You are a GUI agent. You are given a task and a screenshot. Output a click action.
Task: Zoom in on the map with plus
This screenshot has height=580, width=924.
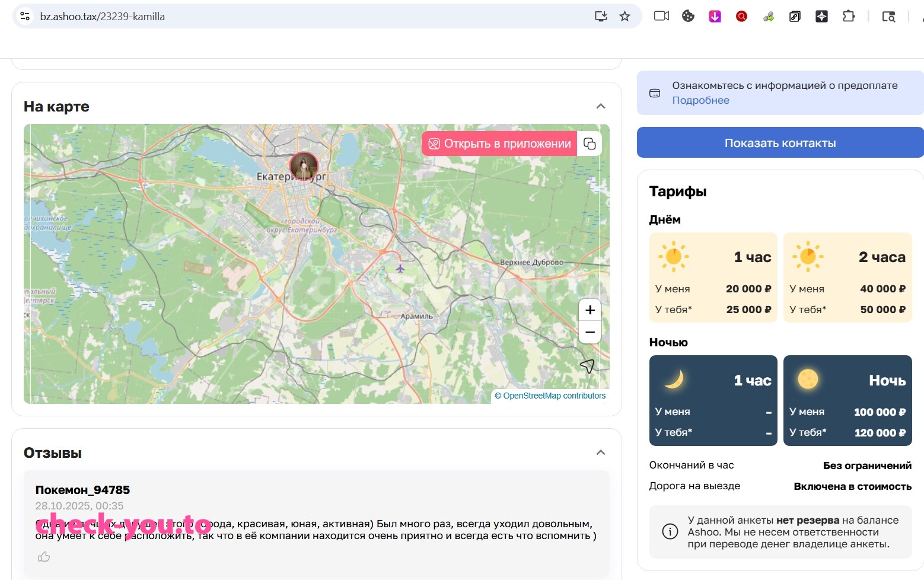(590, 310)
